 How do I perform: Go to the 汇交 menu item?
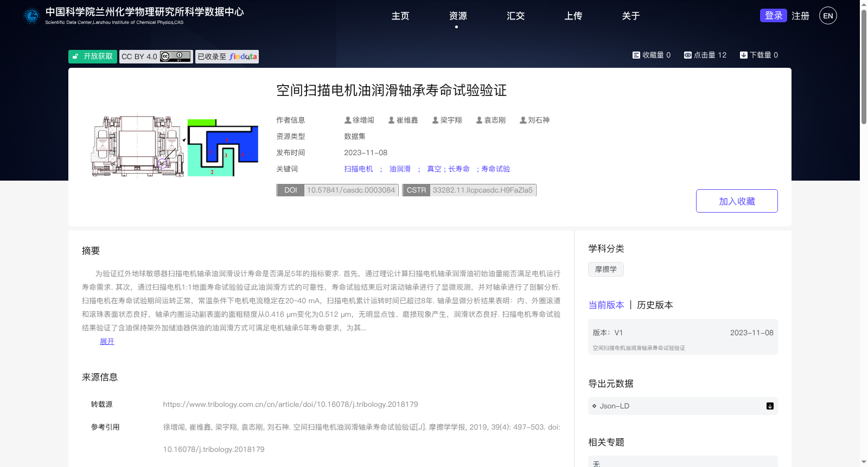point(515,16)
